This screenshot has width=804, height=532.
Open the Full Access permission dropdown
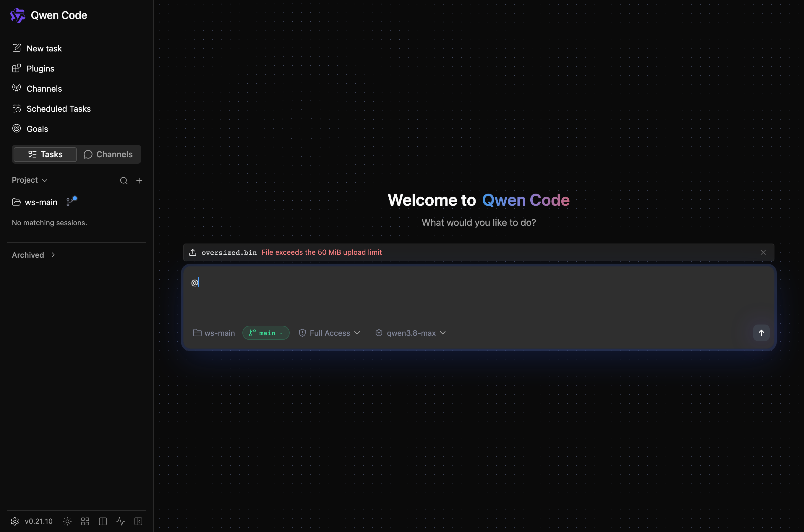[329, 333]
